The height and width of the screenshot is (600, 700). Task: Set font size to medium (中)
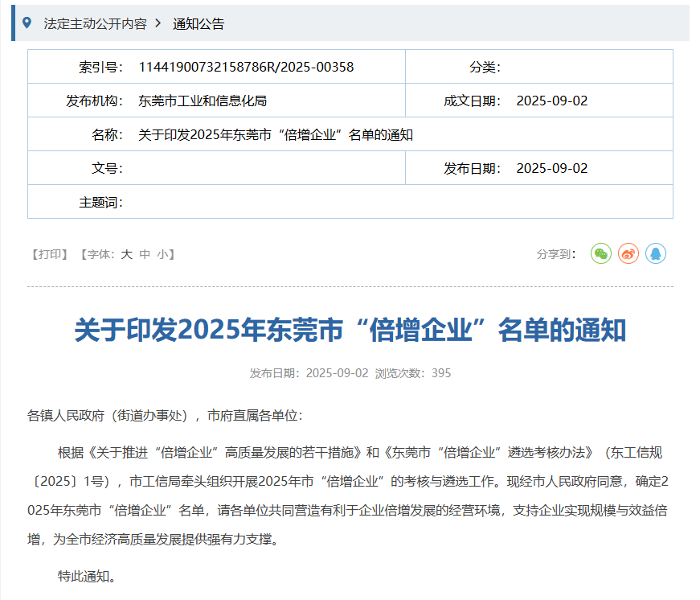click(x=145, y=254)
